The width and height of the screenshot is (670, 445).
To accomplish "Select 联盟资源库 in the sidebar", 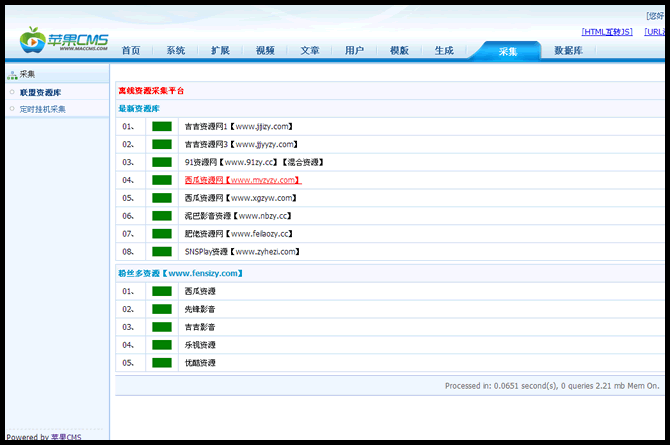I will pyautogui.click(x=41, y=92).
